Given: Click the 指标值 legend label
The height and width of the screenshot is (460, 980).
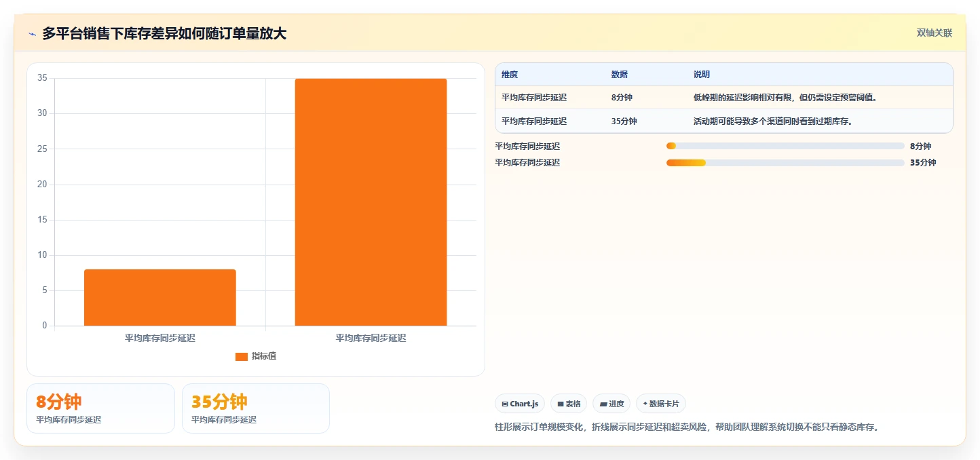Looking at the screenshot, I should coord(264,357).
